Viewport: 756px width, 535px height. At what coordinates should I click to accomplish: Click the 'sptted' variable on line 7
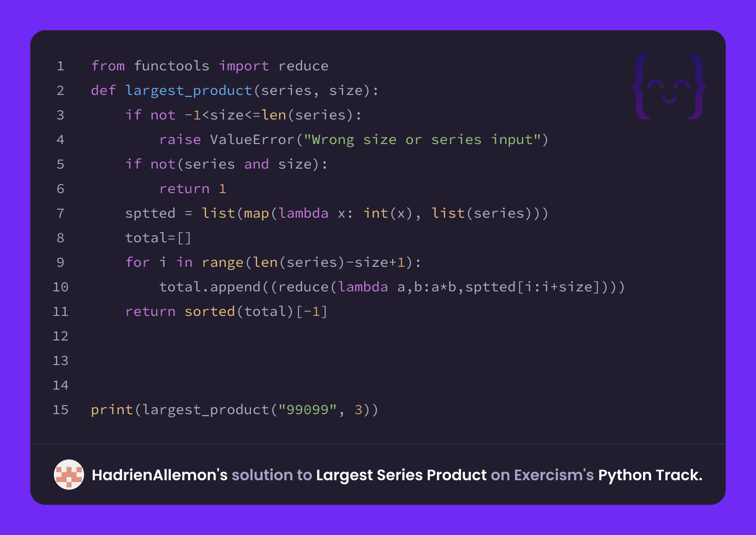150,213
